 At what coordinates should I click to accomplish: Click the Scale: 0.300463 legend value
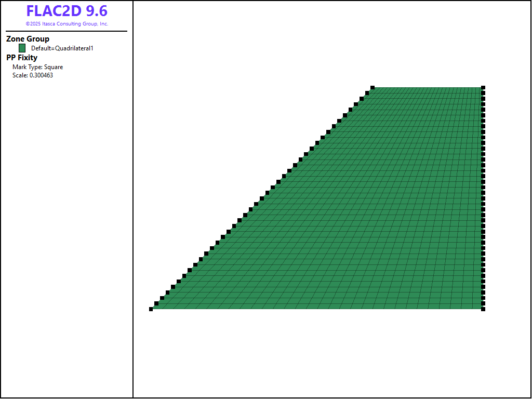(33, 75)
